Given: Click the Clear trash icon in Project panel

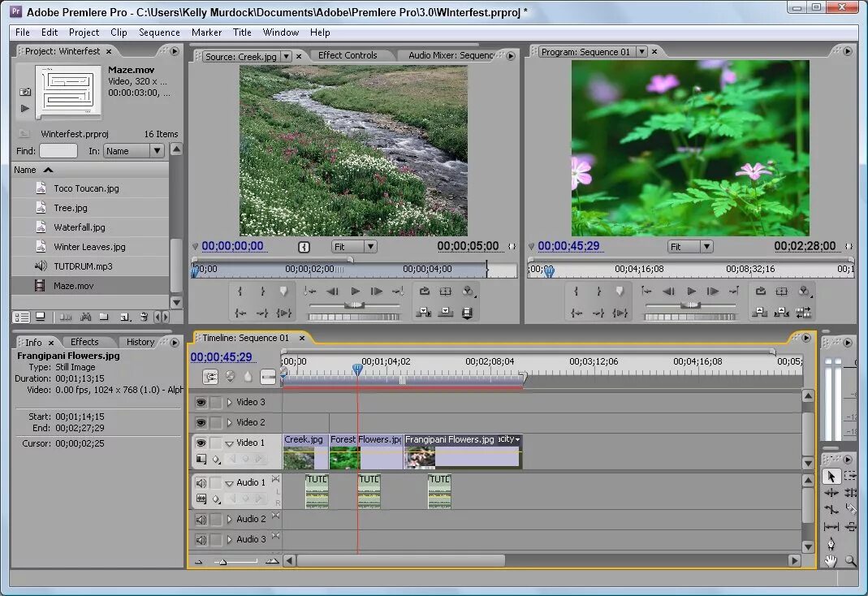Looking at the screenshot, I should [144, 317].
